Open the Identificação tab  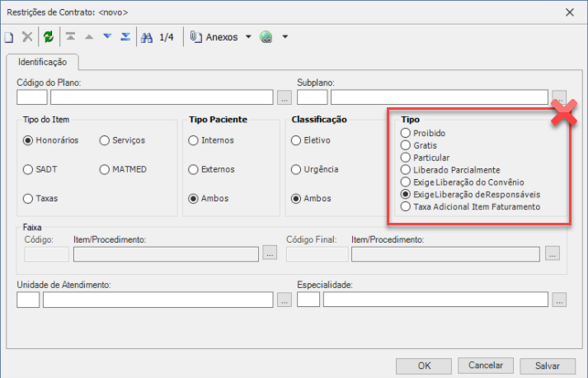coord(42,62)
